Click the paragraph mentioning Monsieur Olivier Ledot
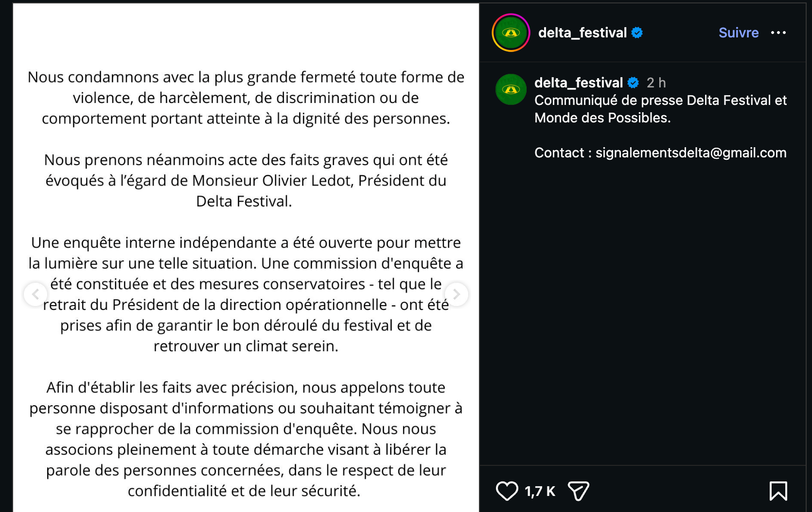Image resolution: width=812 pixels, height=512 pixels. click(x=246, y=180)
